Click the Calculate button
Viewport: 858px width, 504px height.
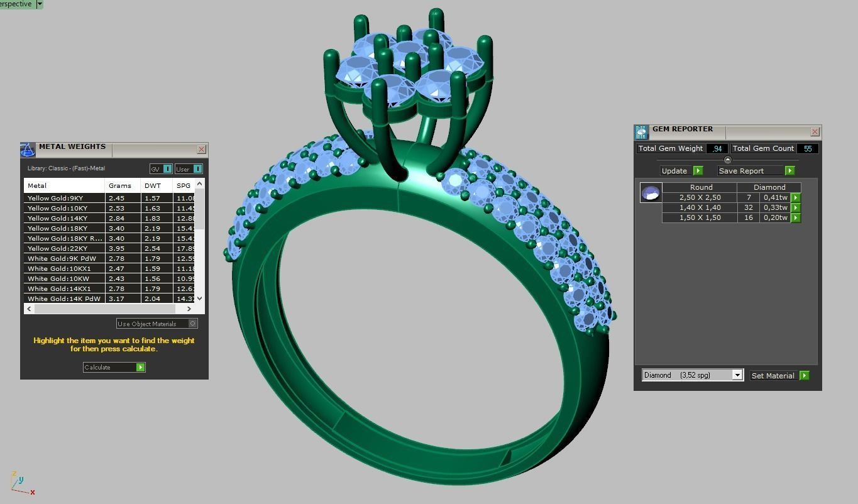pyautogui.click(x=114, y=368)
